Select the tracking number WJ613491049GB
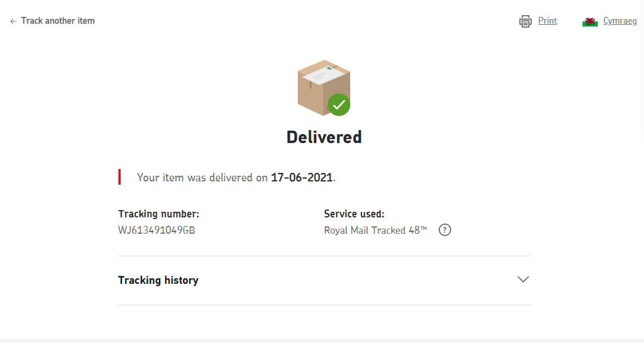644x343 pixels. point(157,230)
